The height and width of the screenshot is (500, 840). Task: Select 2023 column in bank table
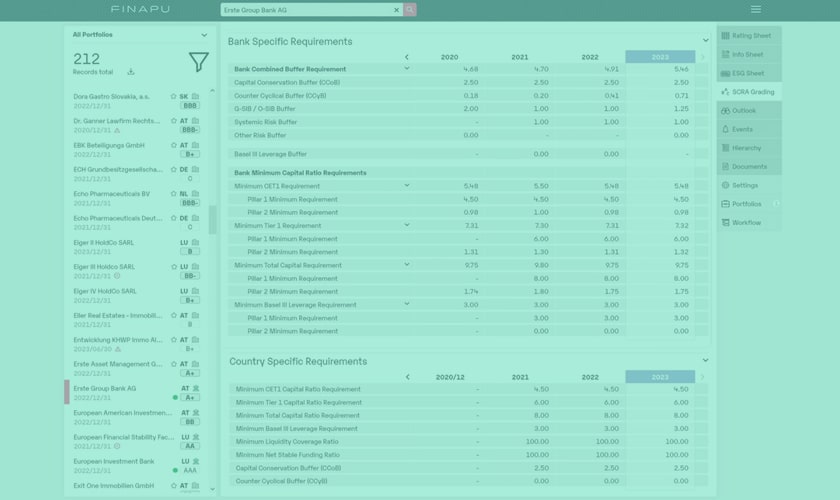pyautogui.click(x=660, y=57)
